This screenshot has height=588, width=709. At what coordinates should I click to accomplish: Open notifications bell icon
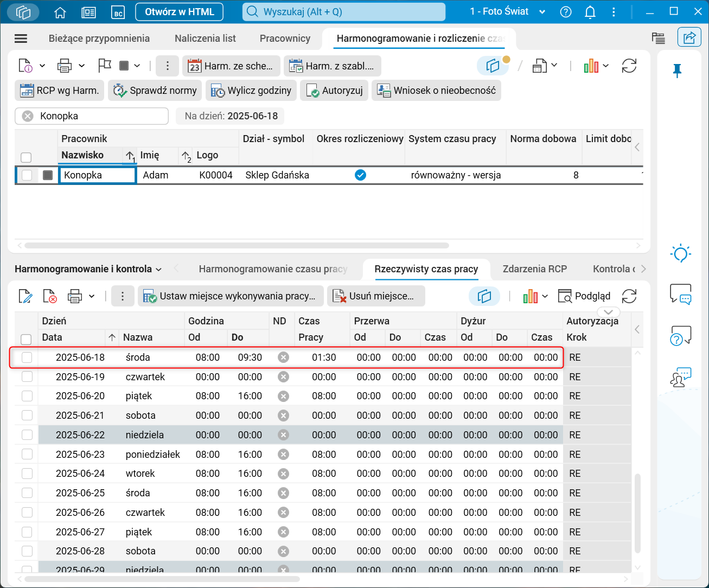click(x=590, y=12)
